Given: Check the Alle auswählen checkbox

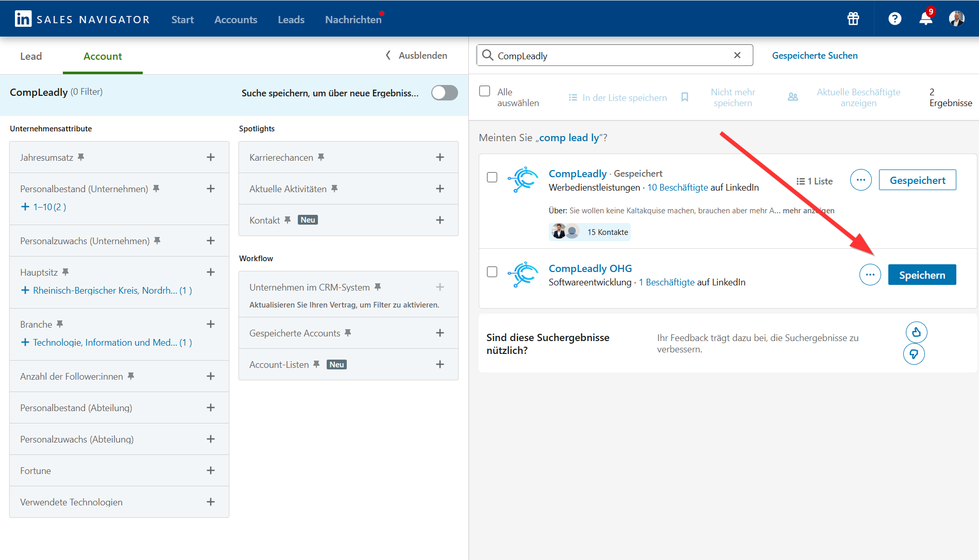Looking at the screenshot, I should point(484,91).
